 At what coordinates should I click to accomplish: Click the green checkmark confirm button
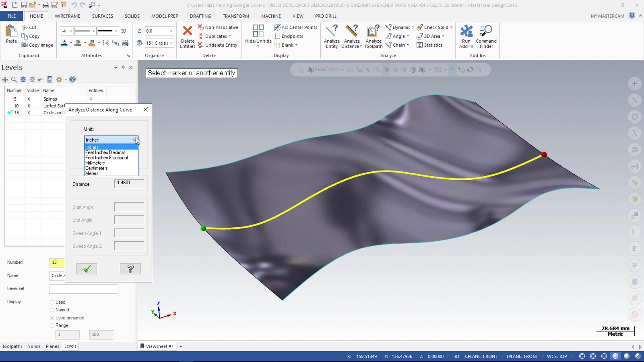coord(87,269)
